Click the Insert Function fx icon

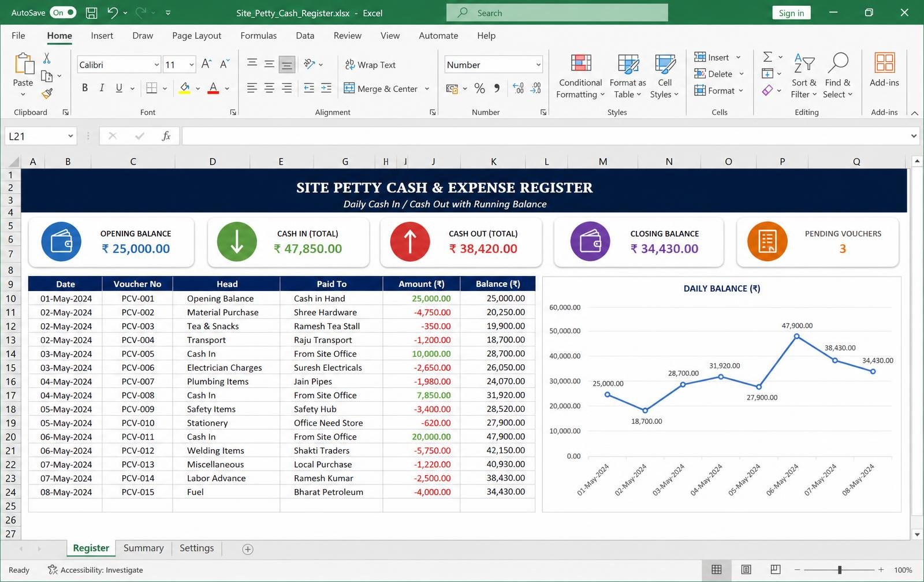[x=166, y=136]
